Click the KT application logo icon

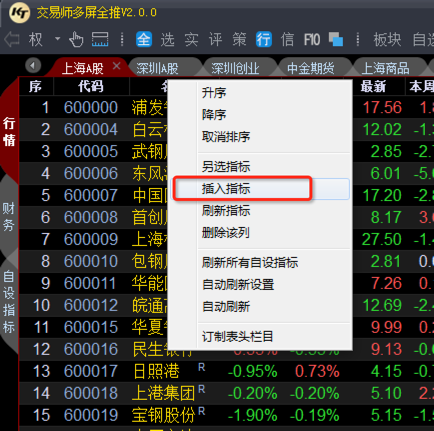(19, 13)
